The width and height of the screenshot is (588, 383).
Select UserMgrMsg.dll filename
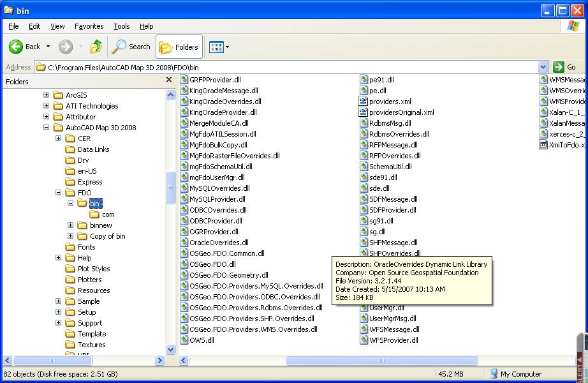pyautogui.click(x=393, y=319)
